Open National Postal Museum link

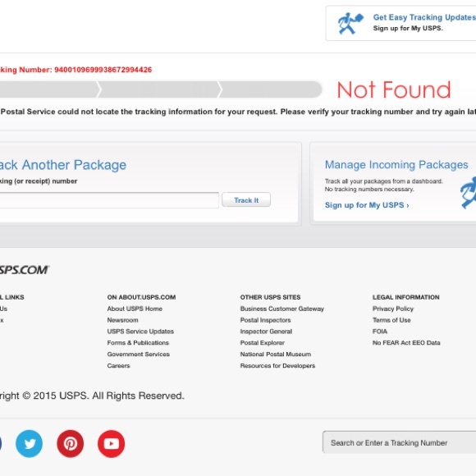275,355
